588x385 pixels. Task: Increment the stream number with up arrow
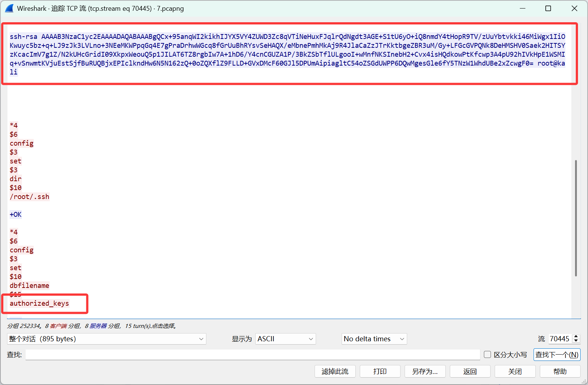[x=576, y=336]
